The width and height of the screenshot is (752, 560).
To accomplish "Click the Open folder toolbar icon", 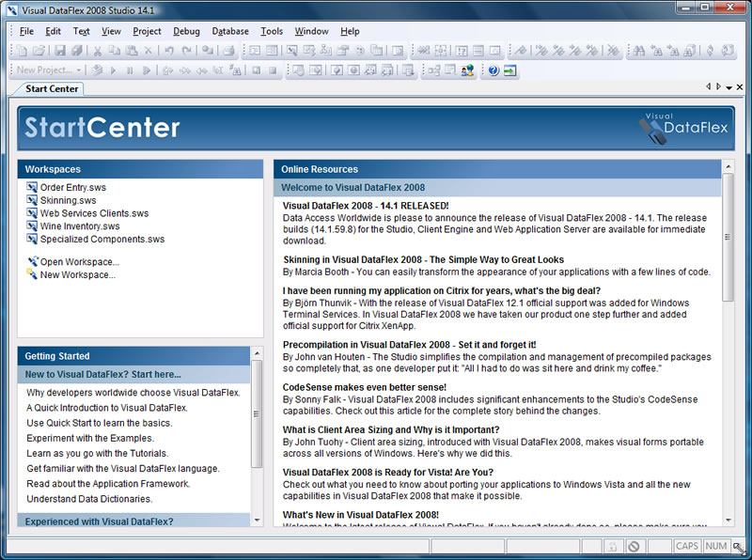I will pyautogui.click(x=39, y=51).
